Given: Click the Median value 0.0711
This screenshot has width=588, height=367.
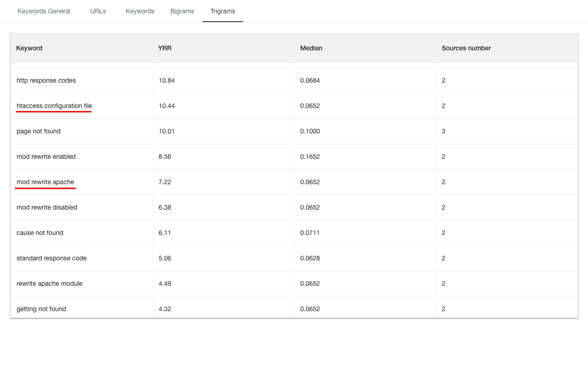Looking at the screenshot, I should [x=310, y=233].
